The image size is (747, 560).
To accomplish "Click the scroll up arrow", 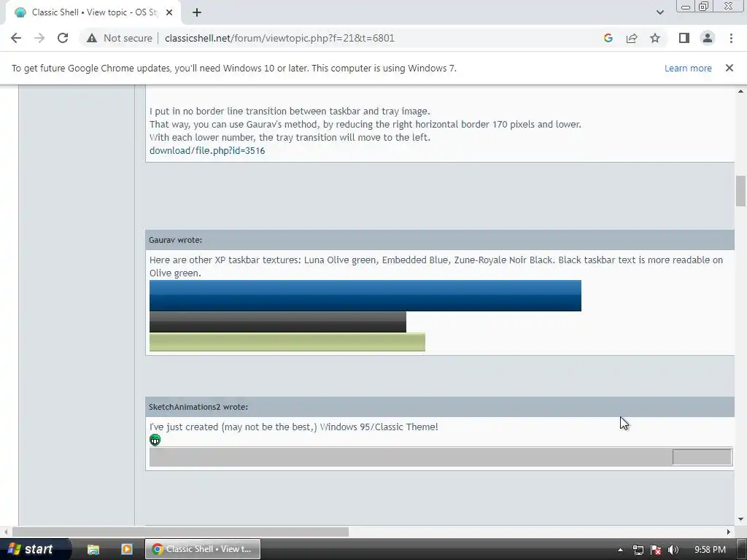I will [x=740, y=91].
